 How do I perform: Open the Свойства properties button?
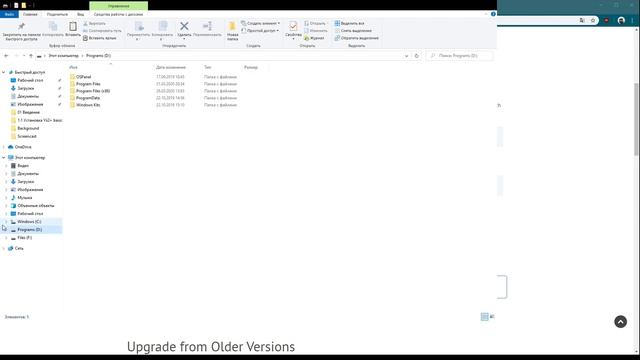click(293, 31)
